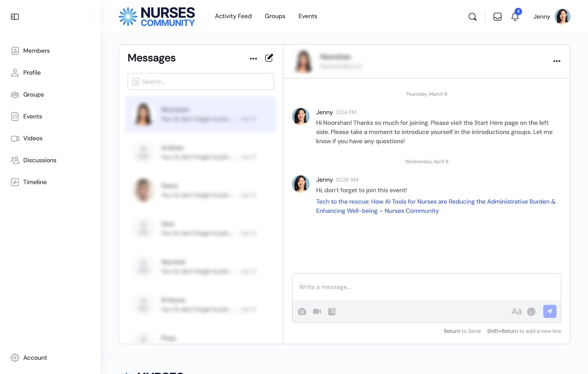Open the notifications bell

coord(515,17)
